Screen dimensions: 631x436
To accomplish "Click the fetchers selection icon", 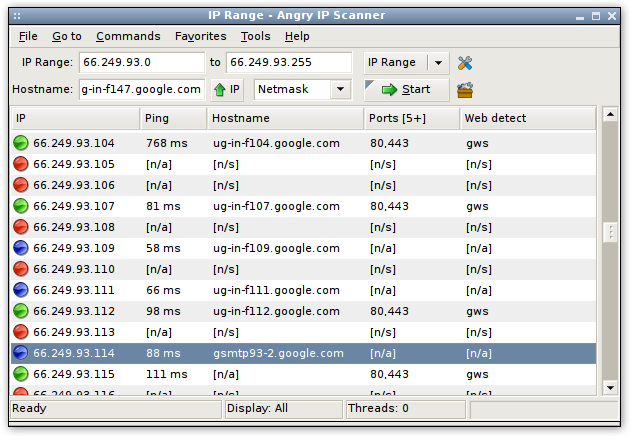I will [x=465, y=90].
